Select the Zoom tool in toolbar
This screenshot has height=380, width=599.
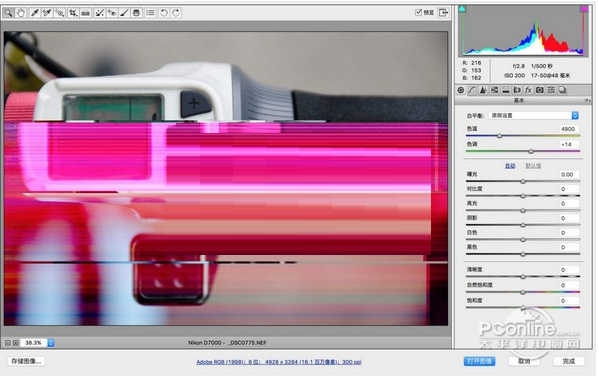point(8,13)
